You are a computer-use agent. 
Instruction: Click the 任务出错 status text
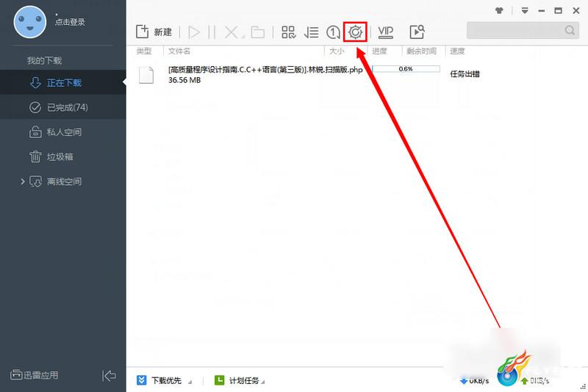click(465, 74)
